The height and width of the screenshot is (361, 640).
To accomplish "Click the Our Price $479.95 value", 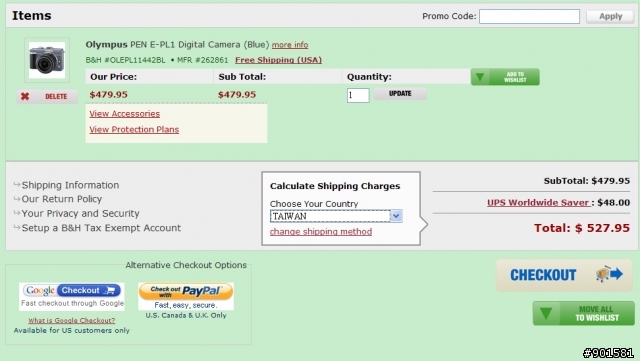I will tap(109, 95).
